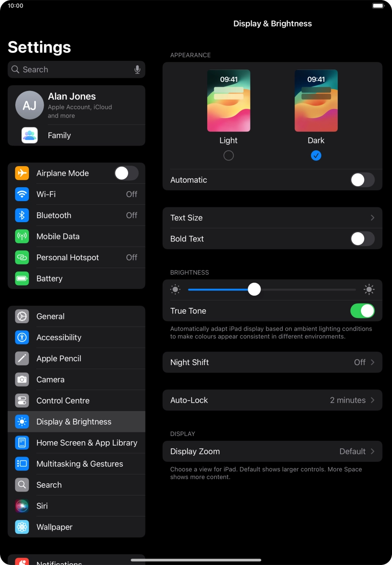
Task: Open the Night Shift options row
Action: click(272, 362)
